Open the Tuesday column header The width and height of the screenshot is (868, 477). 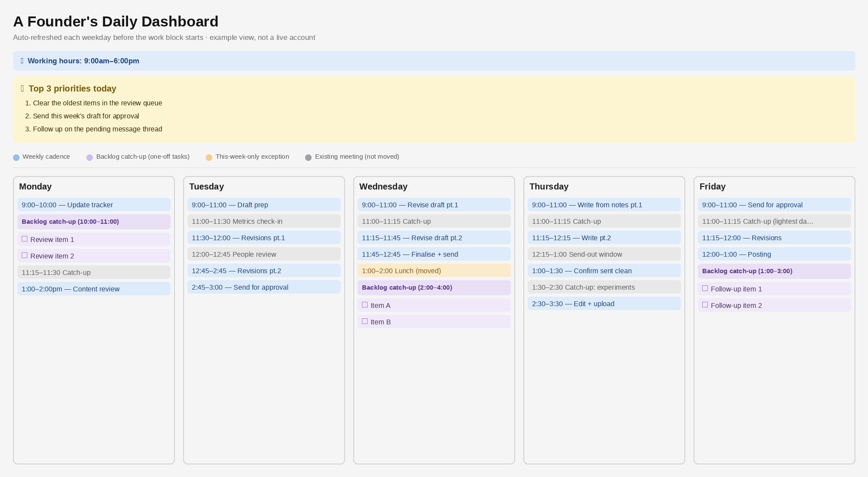[207, 186]
